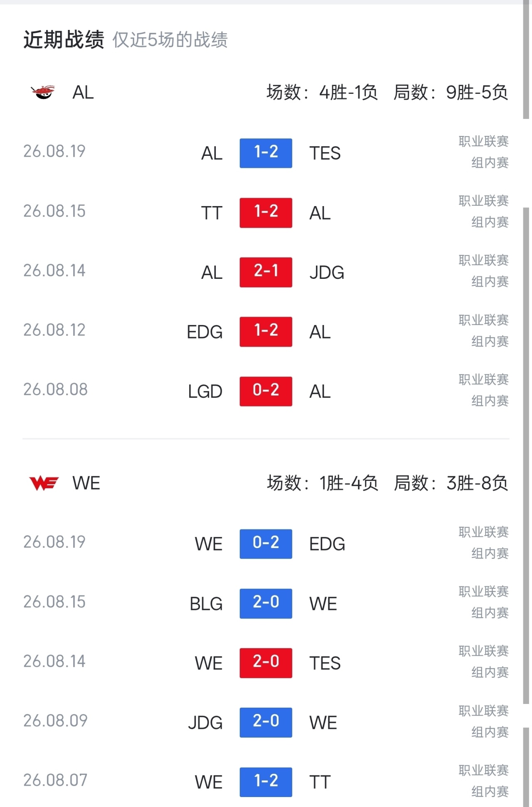Screen dimensions: 532x807
Task: Open the JDG 2-0 WE score badge
Action: [266, 722]
